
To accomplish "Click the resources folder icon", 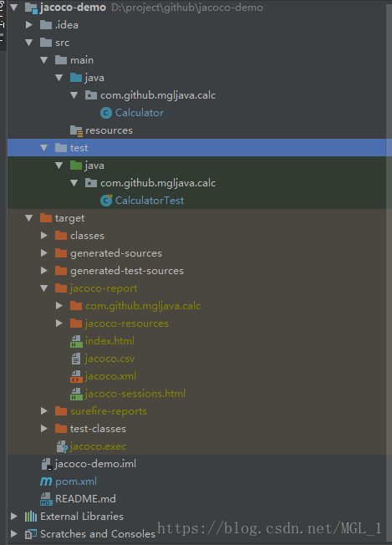I will [76, 130].
